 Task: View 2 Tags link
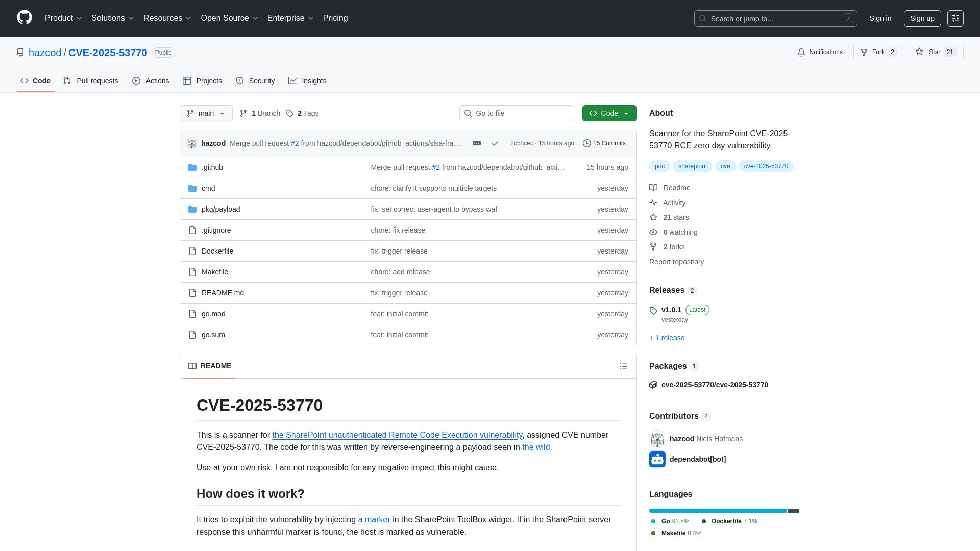click(x=302, y=113)
